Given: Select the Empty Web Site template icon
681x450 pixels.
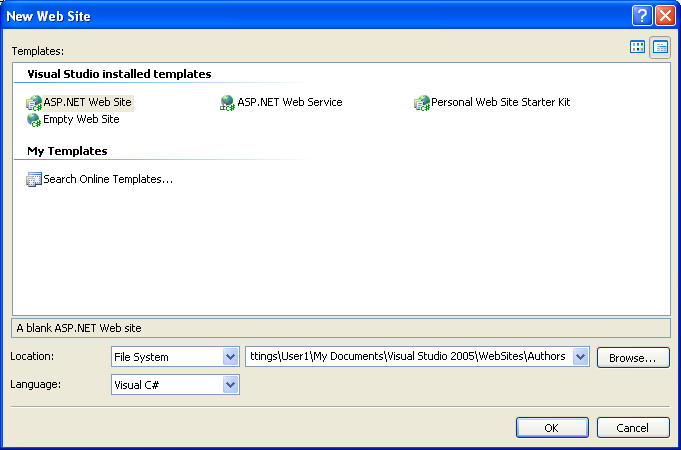Looking at the screenshot, I should click(34, 119).
